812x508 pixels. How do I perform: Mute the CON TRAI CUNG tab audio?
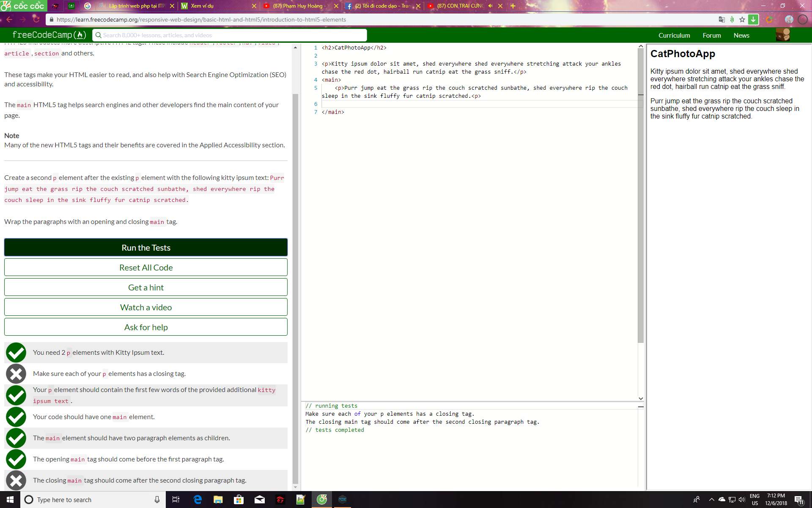pyautogui.click(x=491, y=6)
